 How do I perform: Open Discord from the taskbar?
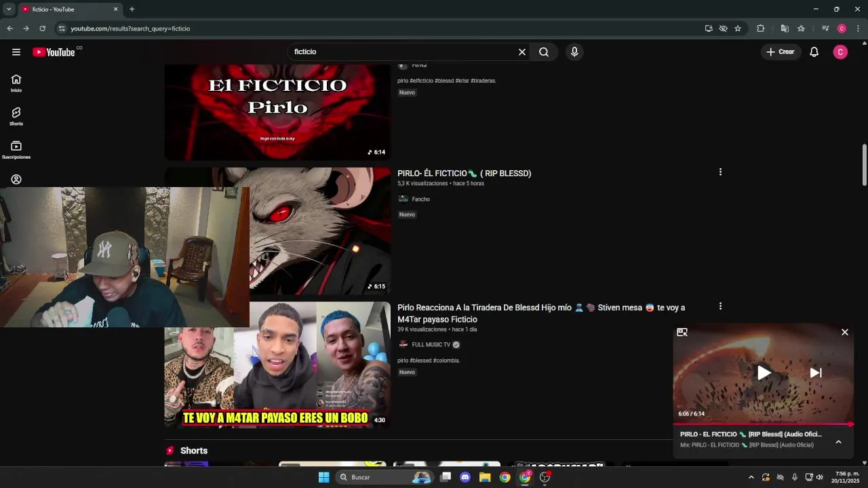click(465, 477)
